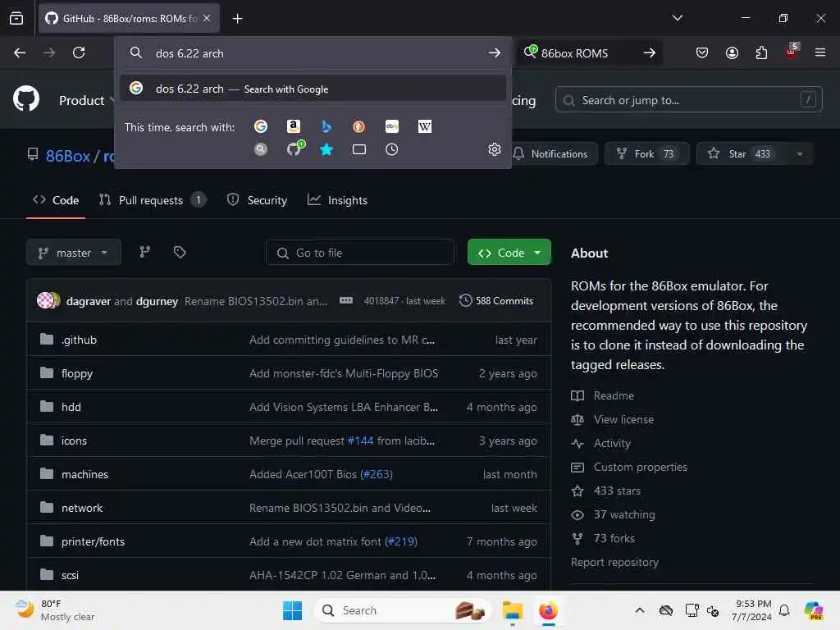Screen dimensions: 840x630
Task: Open a new browser tab
Action: (237, 19)
